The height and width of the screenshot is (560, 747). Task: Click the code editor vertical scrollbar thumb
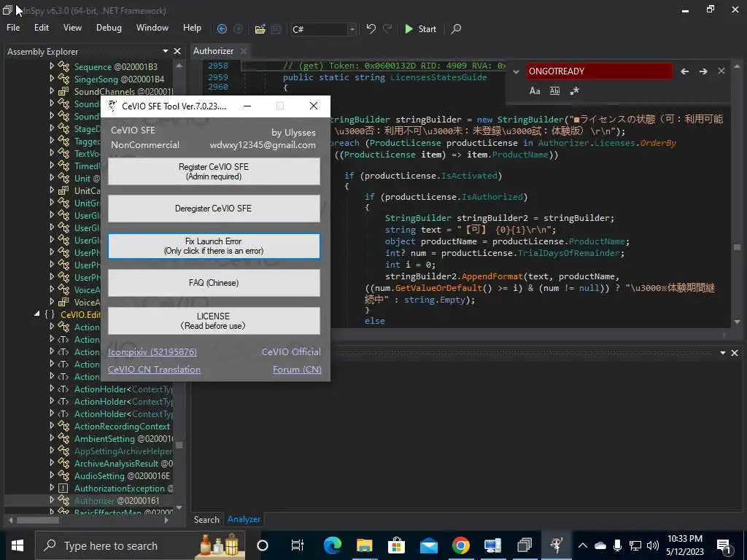point(737,248)
